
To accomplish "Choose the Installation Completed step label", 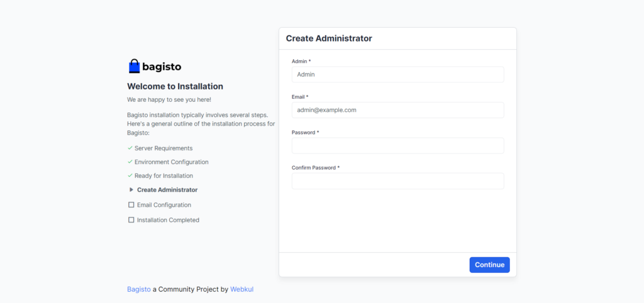I will [168, 220].
